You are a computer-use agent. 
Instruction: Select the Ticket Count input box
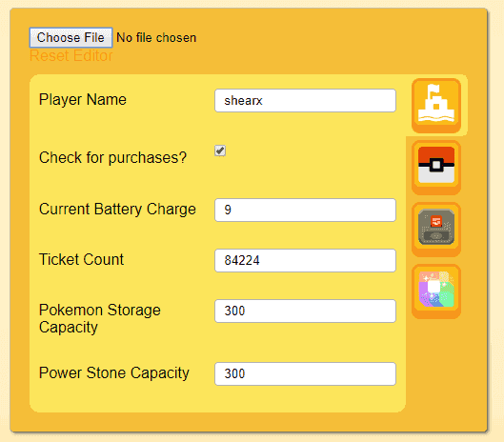305,260
